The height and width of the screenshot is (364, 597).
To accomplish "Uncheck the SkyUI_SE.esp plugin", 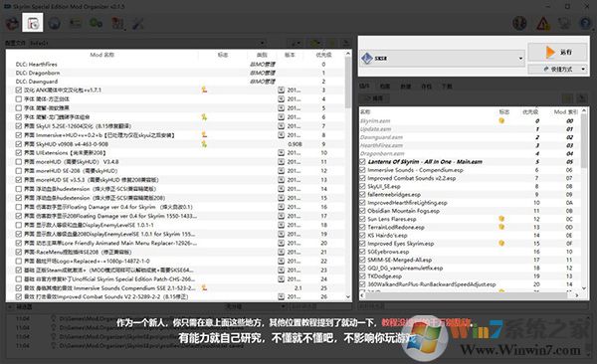I will coord(362,187).
